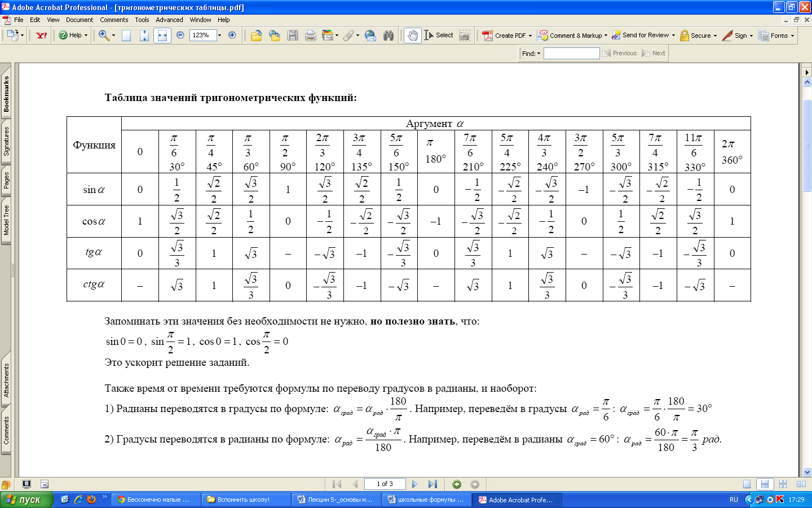Viewport: 812px width, 508px height.
Task: Click the Next find result button
Action: [653, 53]
